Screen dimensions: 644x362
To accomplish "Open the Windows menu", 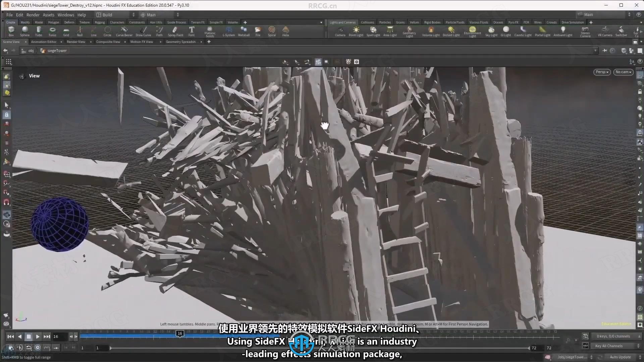I will (66, 15).
